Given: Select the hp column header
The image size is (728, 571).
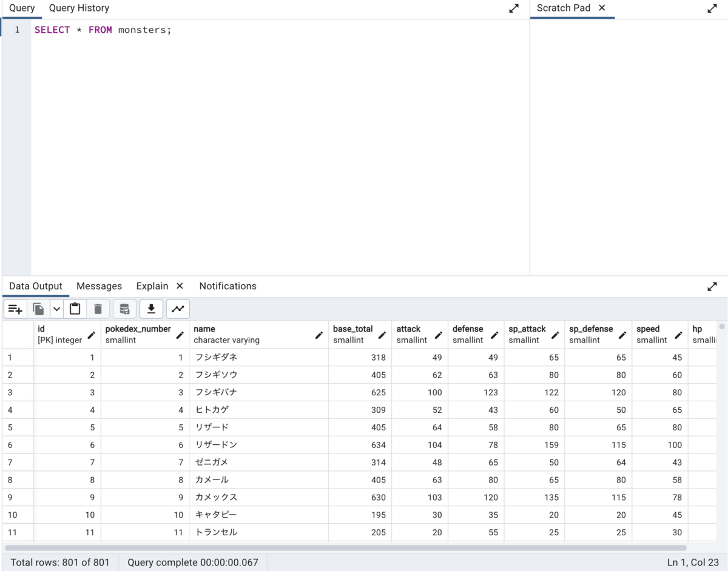Looking at the screenshot, I should 703,335.
